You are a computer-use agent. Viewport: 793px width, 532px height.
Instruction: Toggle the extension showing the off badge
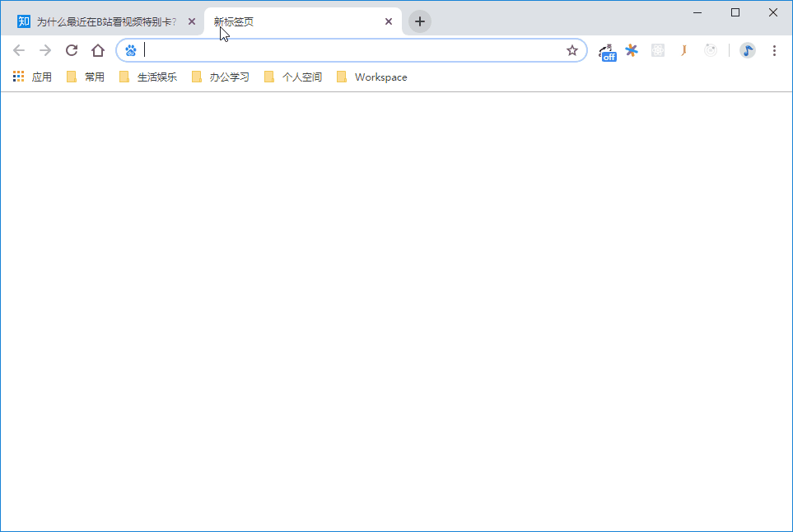607,50
